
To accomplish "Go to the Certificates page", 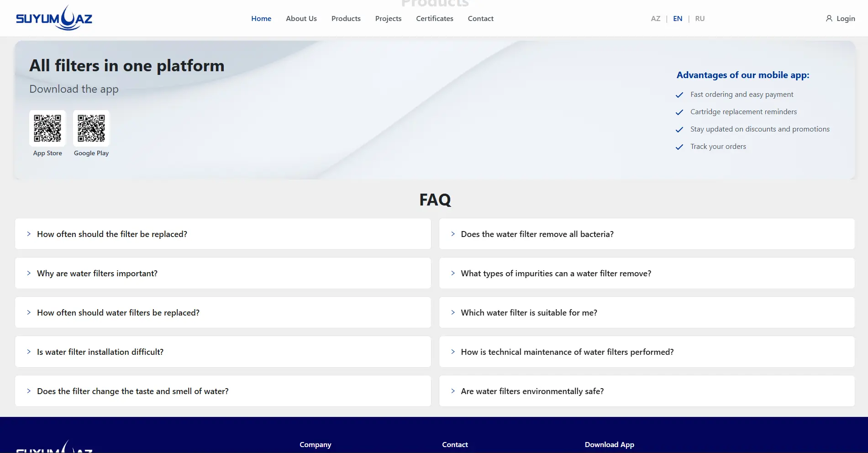I will click(434, 19).
